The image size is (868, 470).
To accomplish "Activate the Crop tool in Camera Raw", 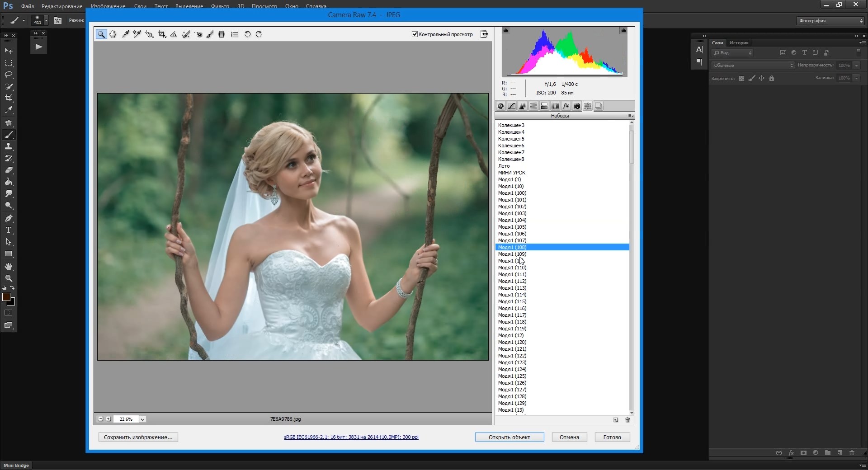I will pos(162,34).
